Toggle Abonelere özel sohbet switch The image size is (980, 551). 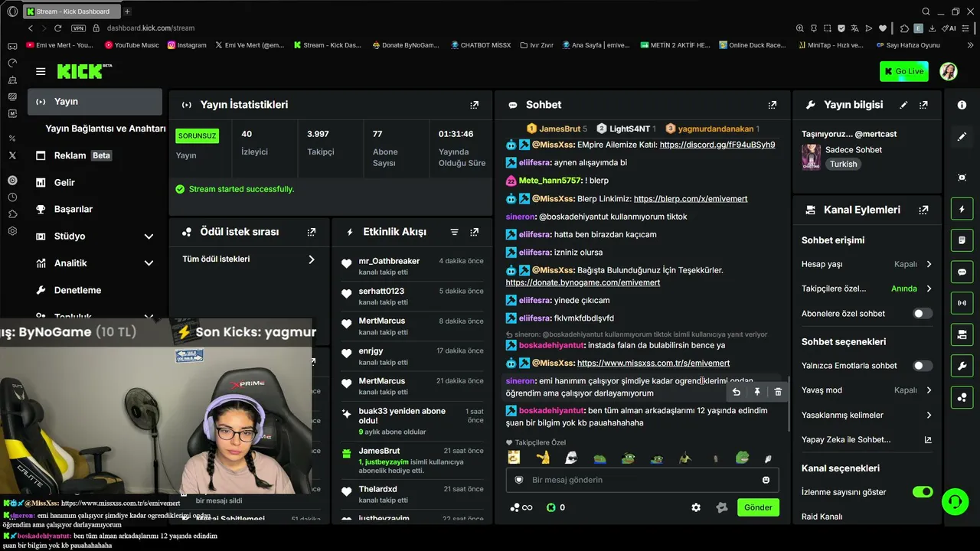[923, 313]
